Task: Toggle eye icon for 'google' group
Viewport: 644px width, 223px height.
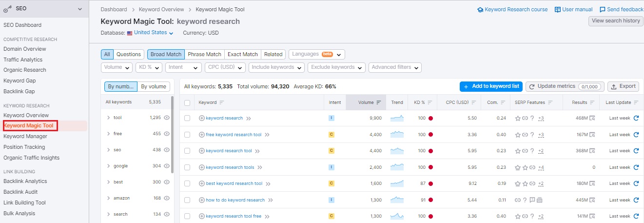Action: coord(167,166)
